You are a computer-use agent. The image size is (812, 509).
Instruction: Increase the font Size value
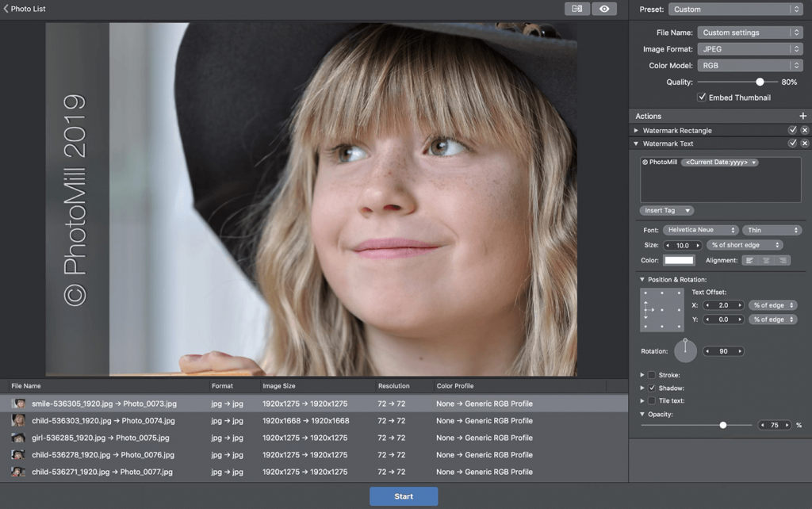(698, 246)
